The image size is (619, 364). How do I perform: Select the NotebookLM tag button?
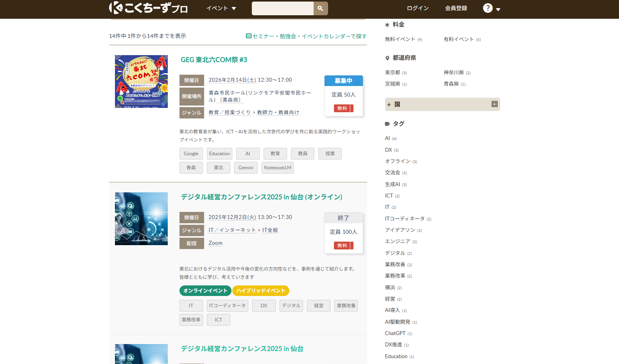tap(277, 168)
